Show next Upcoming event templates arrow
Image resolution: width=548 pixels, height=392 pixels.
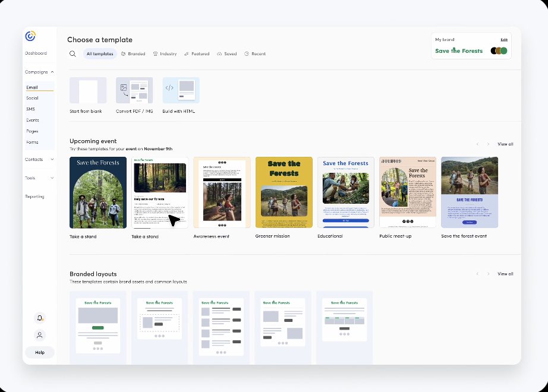pyautogui.click(x=489, y=144)
